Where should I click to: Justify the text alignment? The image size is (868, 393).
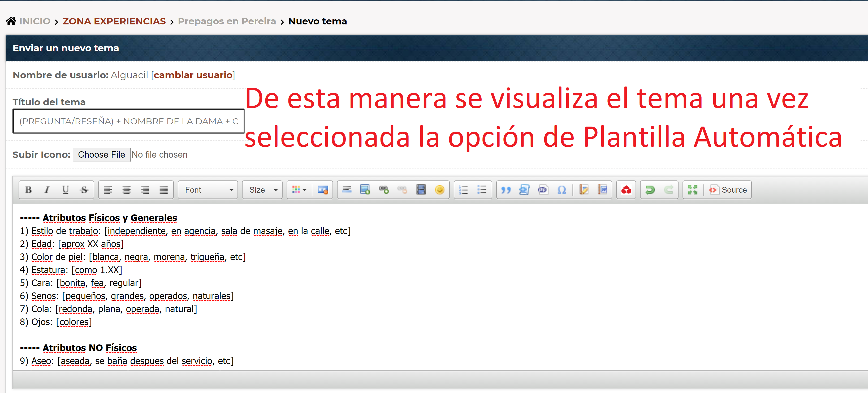point(164,190)
